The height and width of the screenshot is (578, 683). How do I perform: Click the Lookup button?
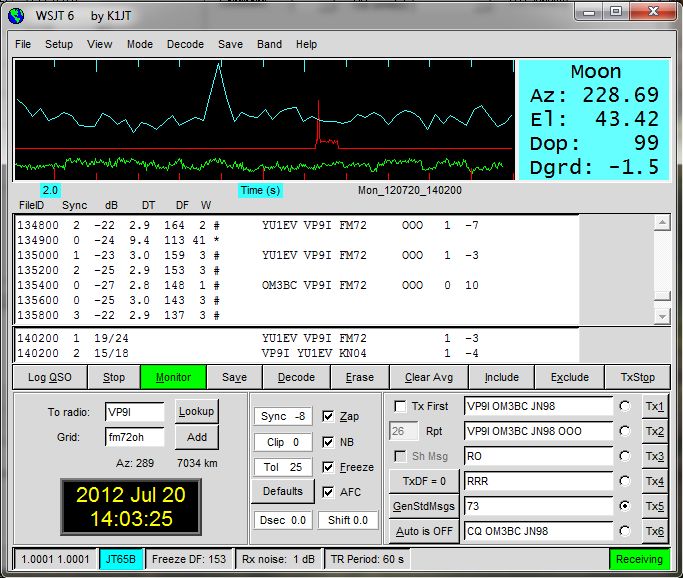coord(196,411)
